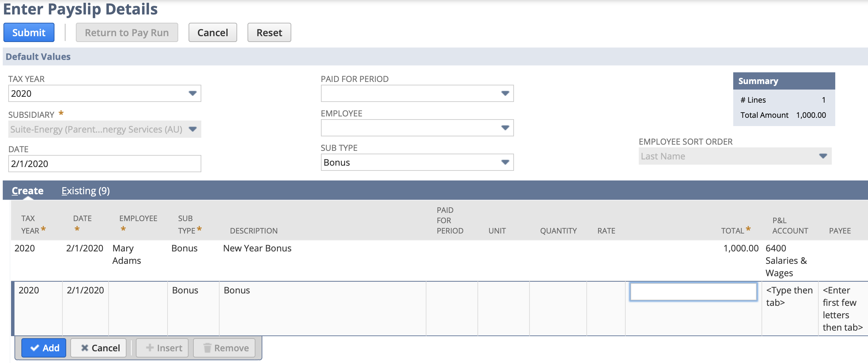Click the trash Remove icon

pos(207,348)
